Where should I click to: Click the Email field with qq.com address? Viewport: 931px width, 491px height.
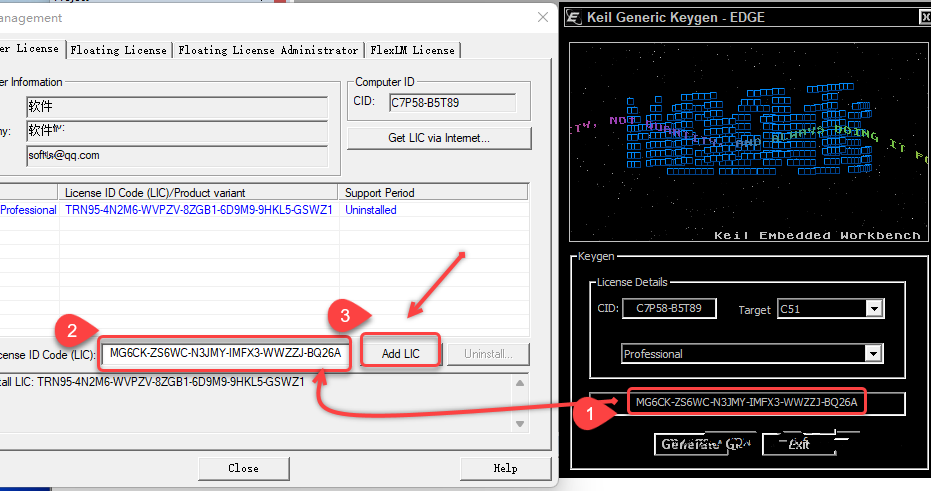tap(177, 156)
